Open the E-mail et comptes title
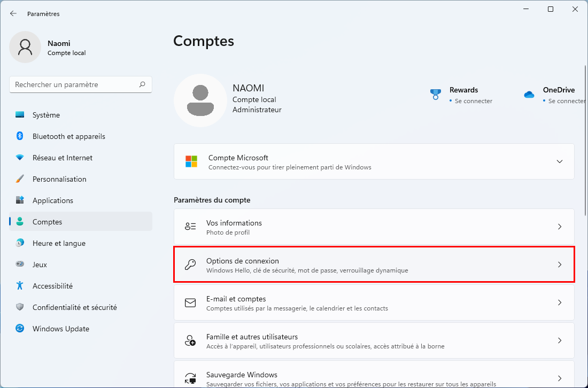Screen dimensions: 588x388 [236, 299]
